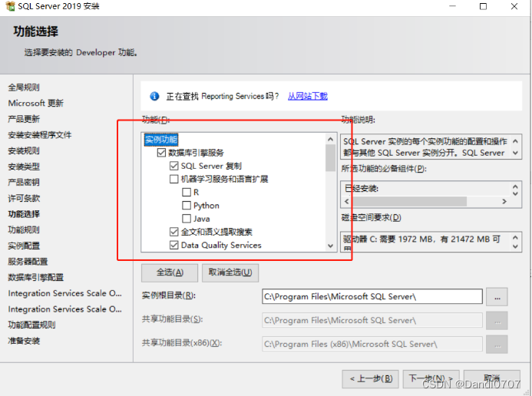Click the 下一步(N) next button
532x396 pixels.
pos(431,378)
